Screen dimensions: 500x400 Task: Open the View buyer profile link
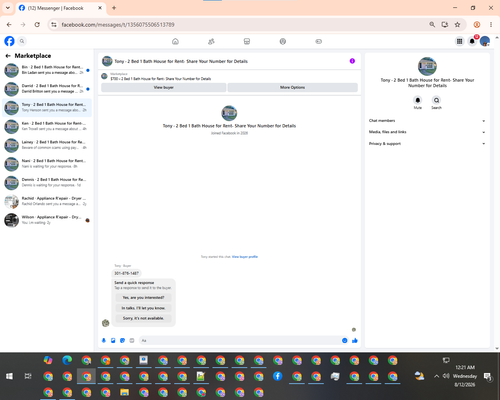pos(245,257)
